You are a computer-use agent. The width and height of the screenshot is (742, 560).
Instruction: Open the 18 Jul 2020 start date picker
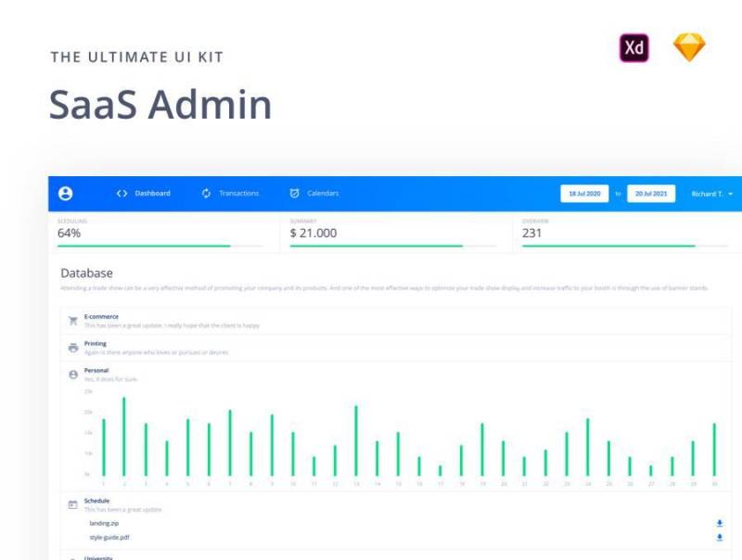(584, 194)
